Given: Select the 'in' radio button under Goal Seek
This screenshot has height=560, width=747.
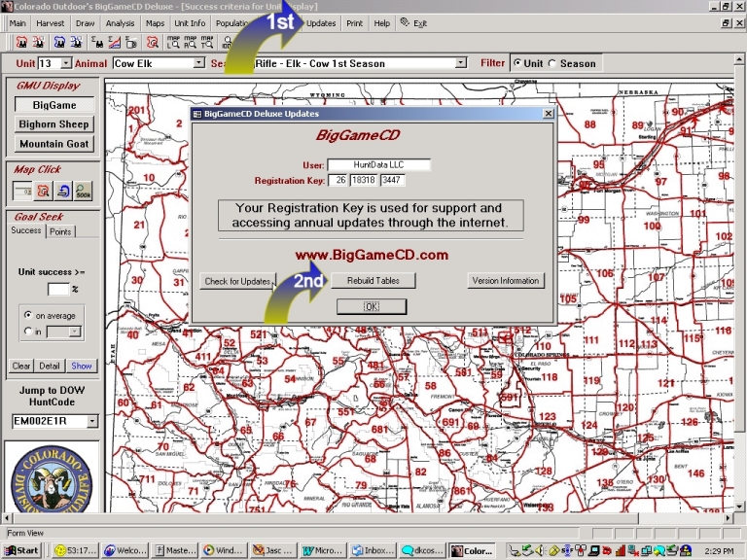Looking at the screenshot, I should (28, 331).
